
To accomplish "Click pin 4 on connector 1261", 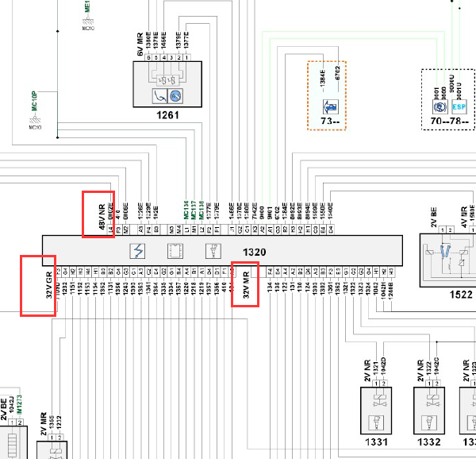I will tap(163, 57).
